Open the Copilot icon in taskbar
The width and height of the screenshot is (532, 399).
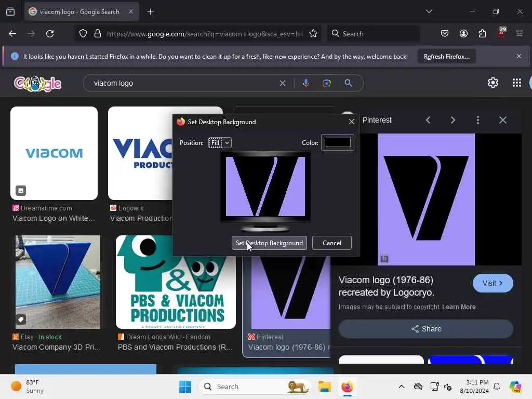point(515,387)
